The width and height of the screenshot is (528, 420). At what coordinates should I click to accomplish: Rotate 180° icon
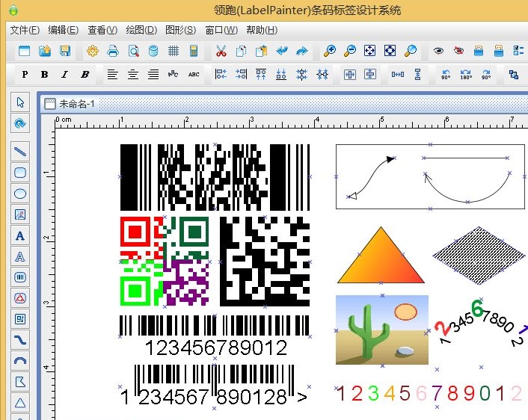(x=466, y=75)
